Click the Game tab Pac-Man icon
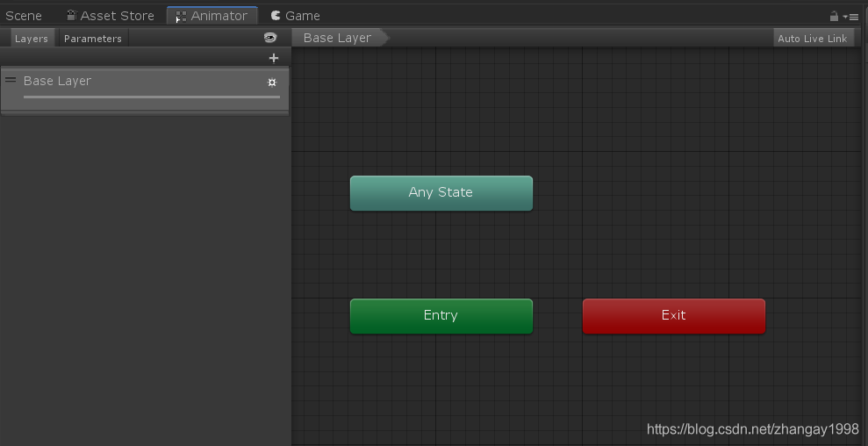 [x=276, y=15]
